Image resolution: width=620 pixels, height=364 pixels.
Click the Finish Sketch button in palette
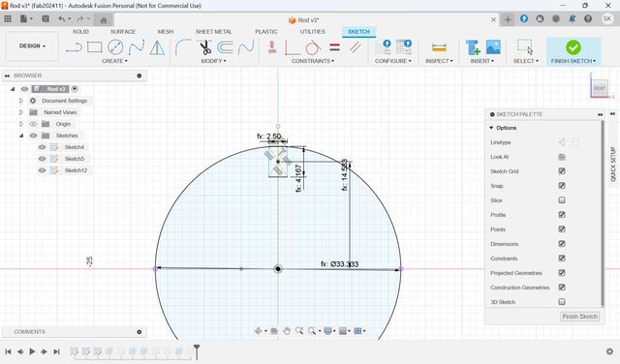(x=579, y=317)
